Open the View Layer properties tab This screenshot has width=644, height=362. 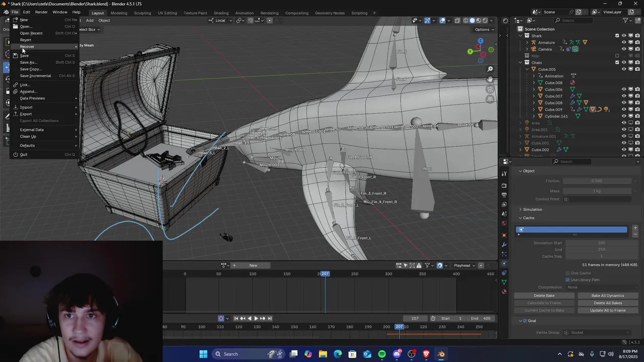(x=504, y=205)
